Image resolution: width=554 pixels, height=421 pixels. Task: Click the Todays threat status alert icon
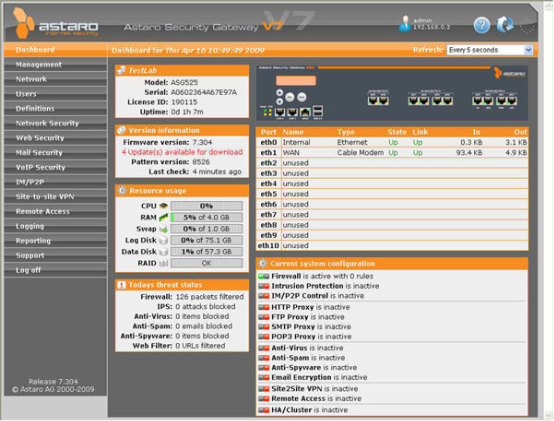click(x=122, y=285)
